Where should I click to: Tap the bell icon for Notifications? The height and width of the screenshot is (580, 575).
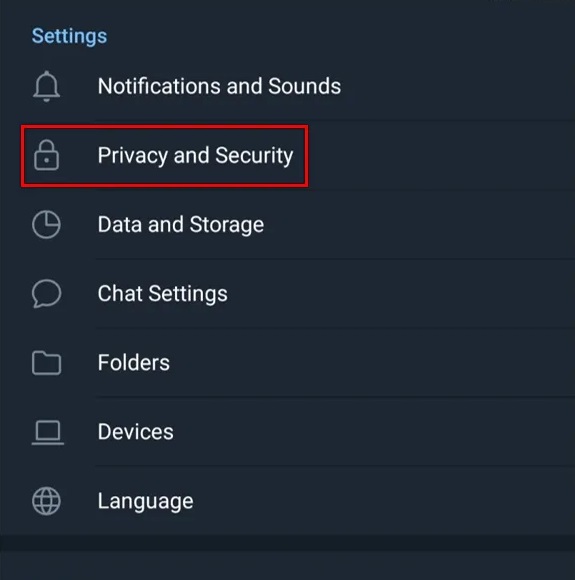pos(46,86)
